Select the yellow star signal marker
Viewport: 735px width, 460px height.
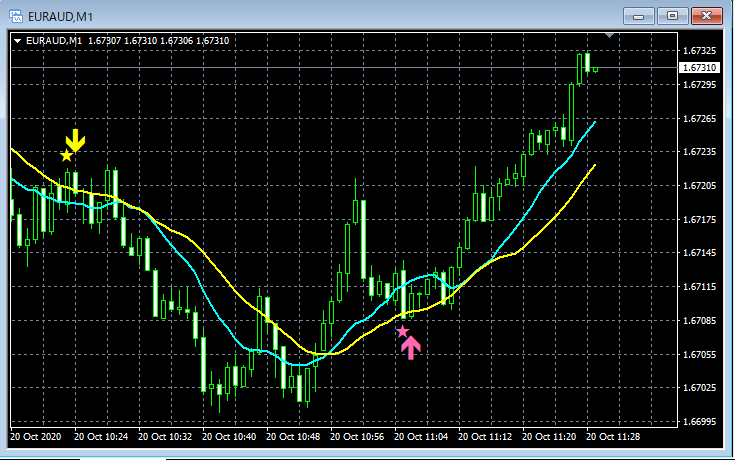tap(67, 155)
